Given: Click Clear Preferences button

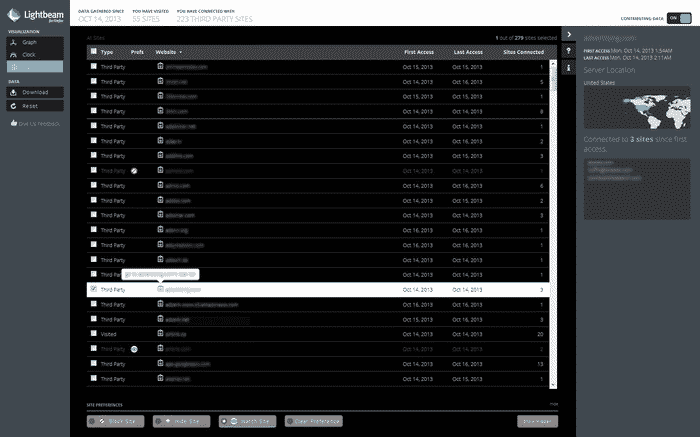Looking at the screenshot, I should coord(314,421).
